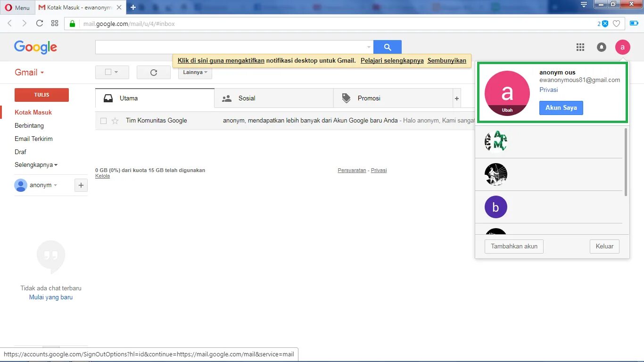Open Privasi link in account popup
This screenshot has width=644, height=362.
pos(549,90)
